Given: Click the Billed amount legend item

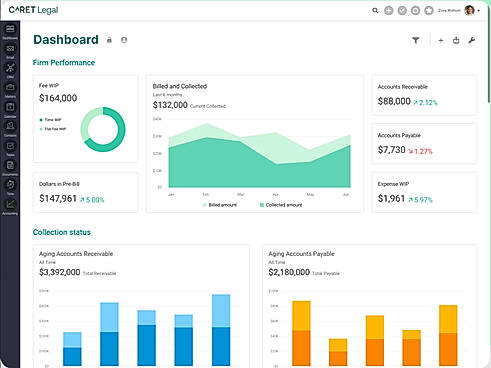Looking at the screenshot, I should pos(220,205).
